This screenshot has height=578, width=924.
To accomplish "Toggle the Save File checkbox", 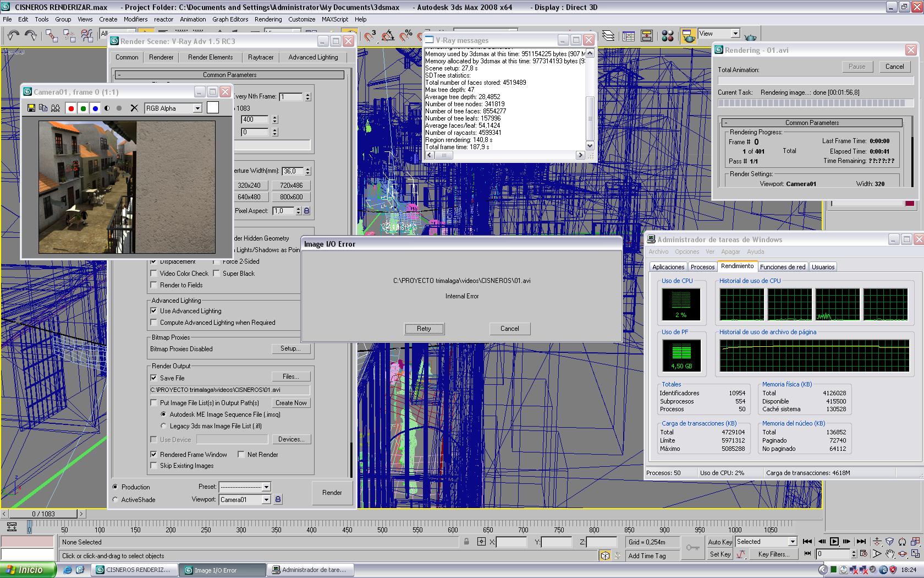I will point(154,378).
